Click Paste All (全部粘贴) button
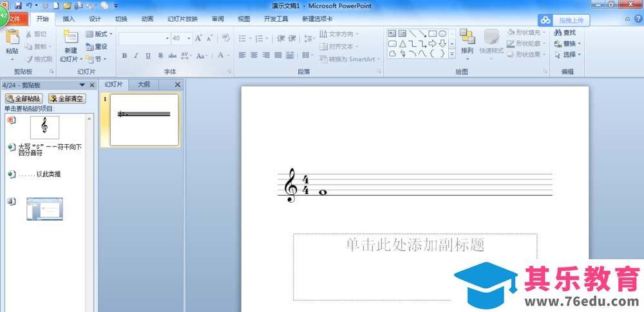The height and width of the screenshot is (312, 644). click(x=24, y=98)
